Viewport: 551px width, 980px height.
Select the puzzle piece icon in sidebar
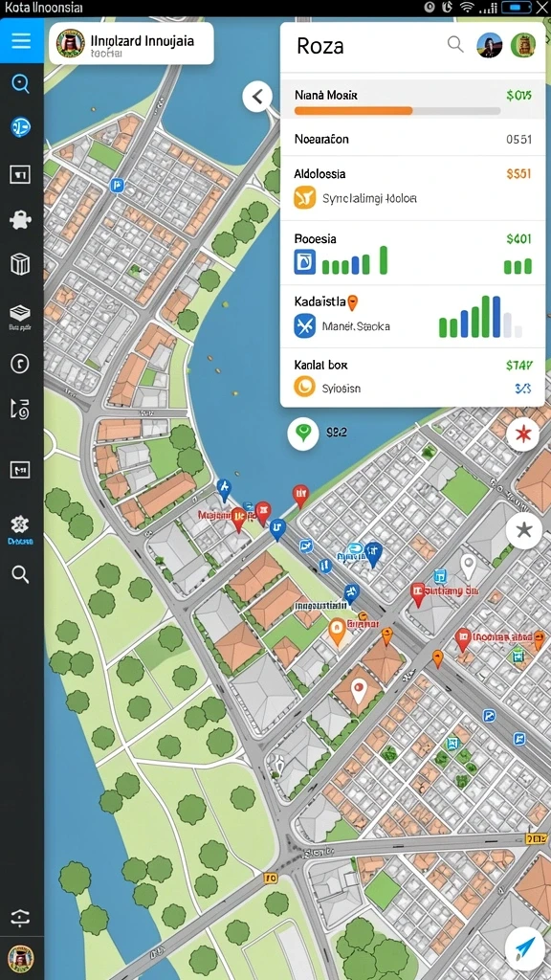click(x=20, y=219)
